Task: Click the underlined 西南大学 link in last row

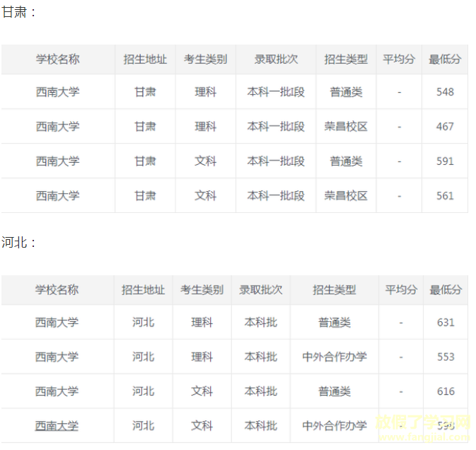Action: point(57,426)
